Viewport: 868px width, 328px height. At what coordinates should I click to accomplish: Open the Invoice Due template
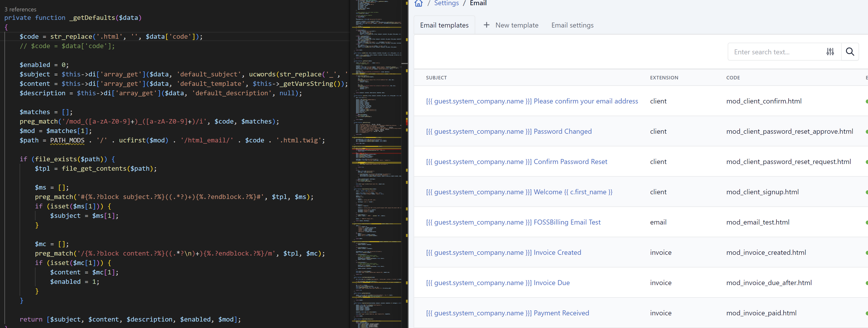coord(498,283)
